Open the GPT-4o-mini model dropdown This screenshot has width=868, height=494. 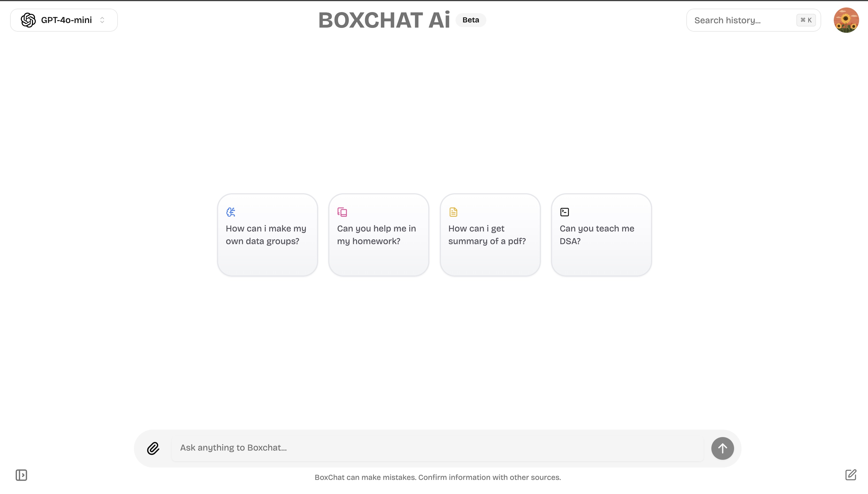coord(64,20)
